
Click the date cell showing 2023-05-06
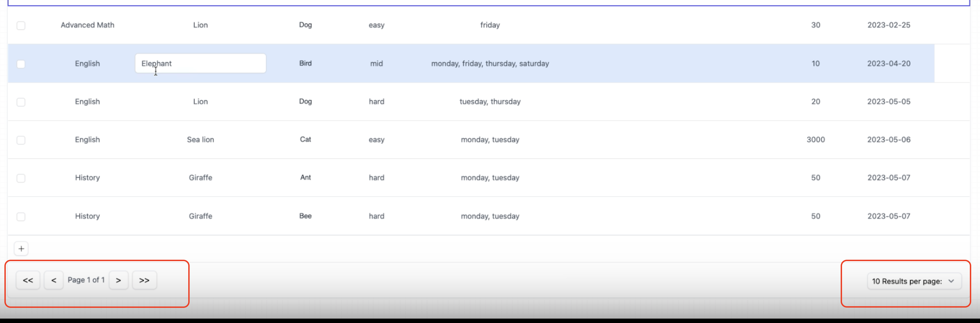click(x=889, y=139)
